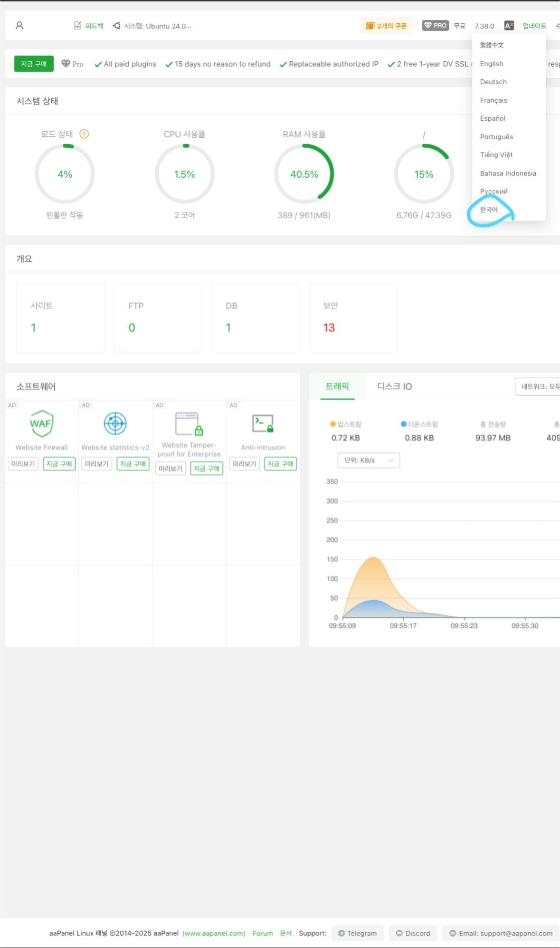This screenshot has width=560, height=948.
Task: Click the load status help icon
Action: tap(84, 134)
